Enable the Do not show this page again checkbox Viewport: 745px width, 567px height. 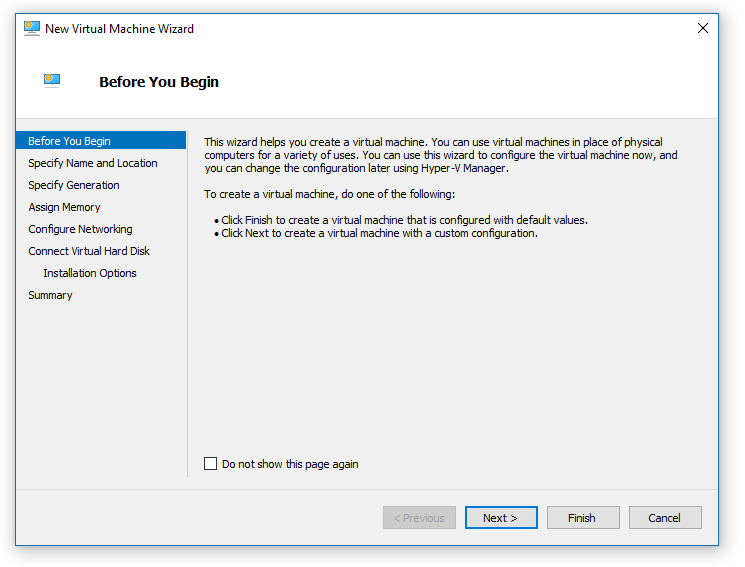(210, 464)
